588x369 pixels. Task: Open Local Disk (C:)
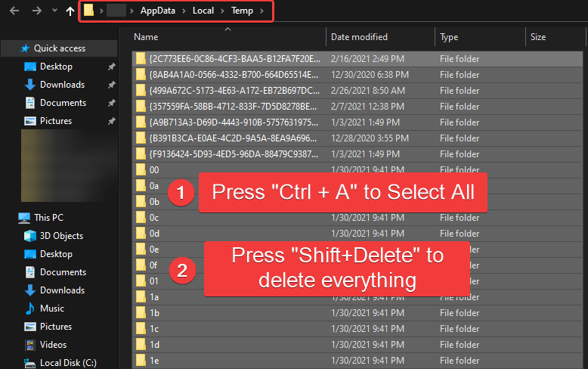pos(68,363)
